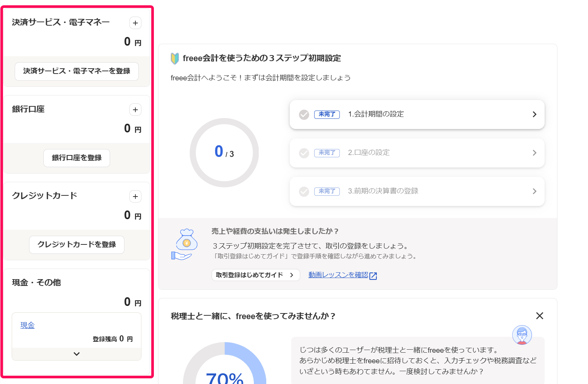Open the 現金 link
This screenshot has height=384, width=588.
click(28, 325)
